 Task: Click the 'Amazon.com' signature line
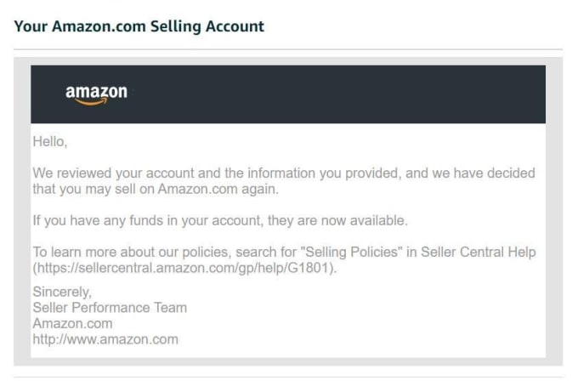[72, 323]
